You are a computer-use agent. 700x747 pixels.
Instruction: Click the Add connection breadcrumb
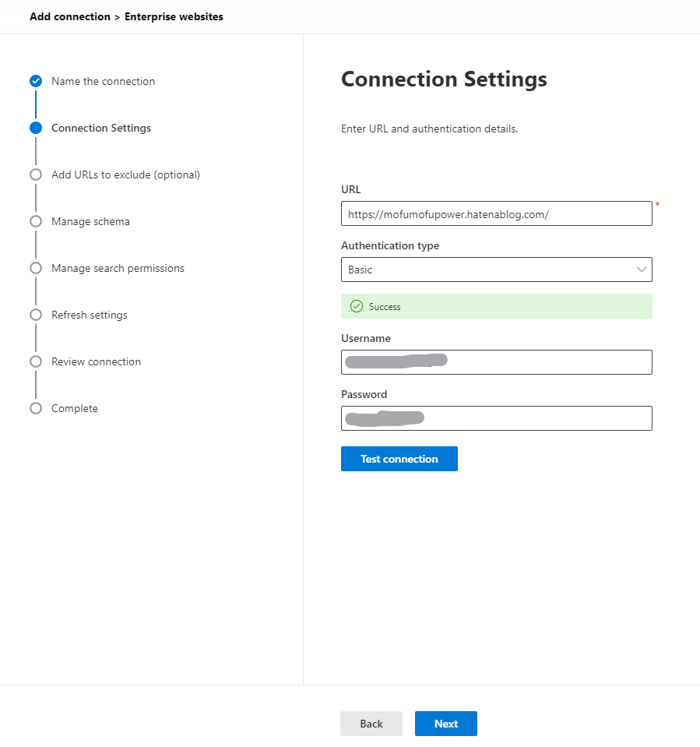[x=70, y=16]
